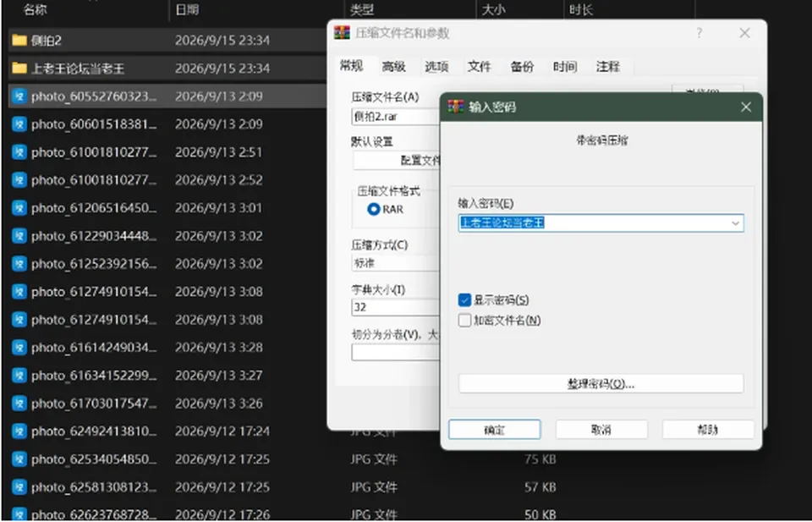Confirm password with the 确定 button
The height and width of the screenshot is (522, 812).
click(x=495, y=430)
